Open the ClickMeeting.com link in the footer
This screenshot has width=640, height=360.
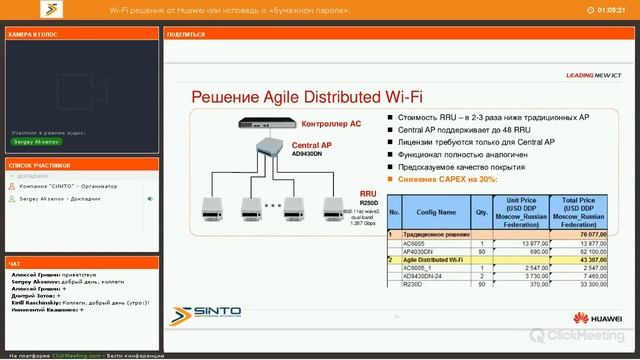pos(76,356)
